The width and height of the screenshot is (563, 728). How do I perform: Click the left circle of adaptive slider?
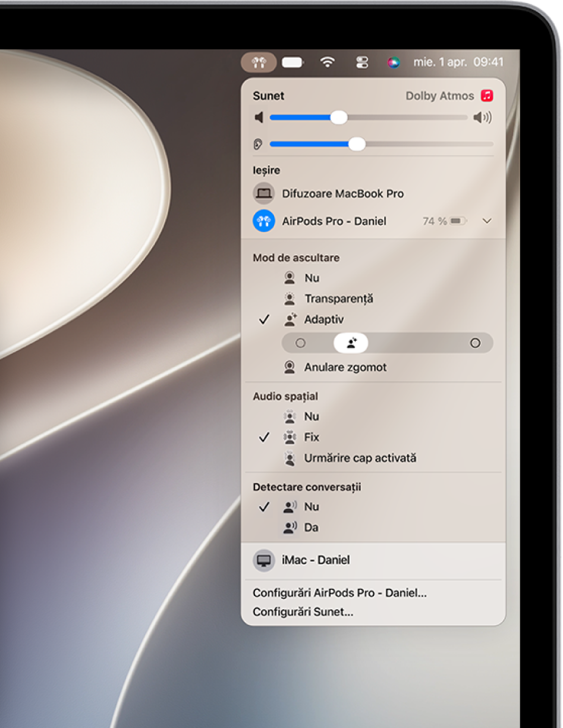click(x=301, y=343)
